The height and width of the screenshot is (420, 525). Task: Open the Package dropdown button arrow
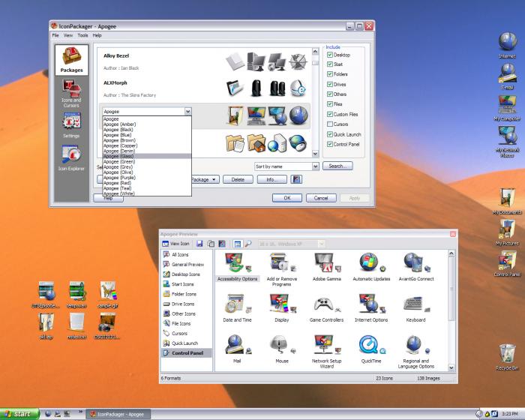pyautogui.click(x=214, y=179)
